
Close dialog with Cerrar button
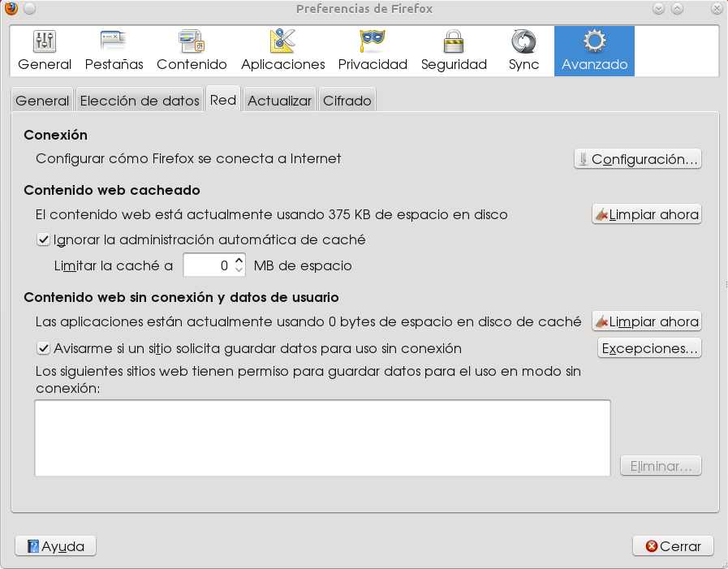(x=673, y=546)
